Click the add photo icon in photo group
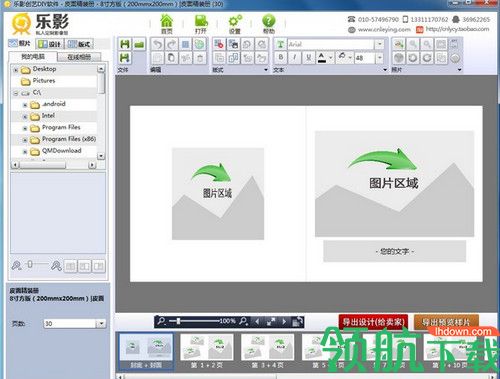 click(x=399, y=44)
